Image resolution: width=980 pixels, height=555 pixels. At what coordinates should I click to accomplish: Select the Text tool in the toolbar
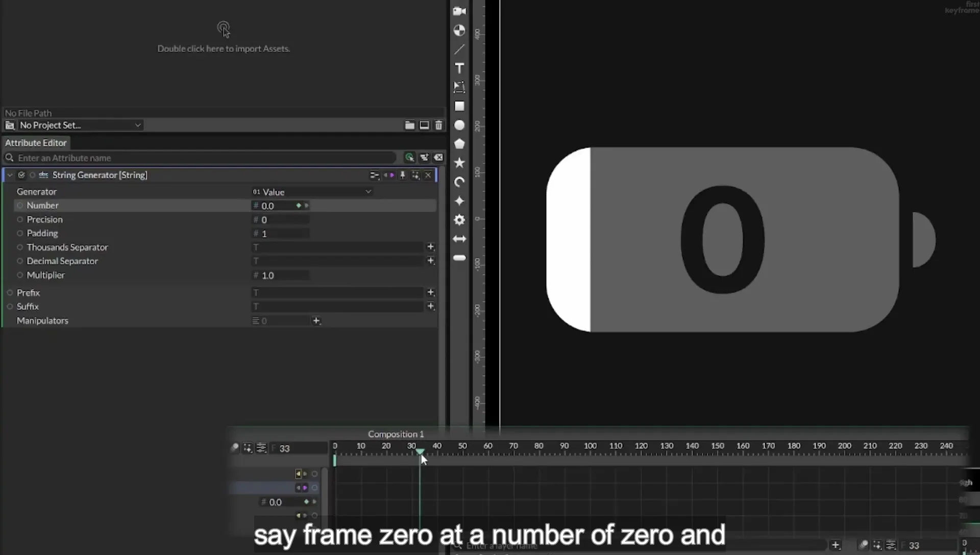tap(459, 68)
